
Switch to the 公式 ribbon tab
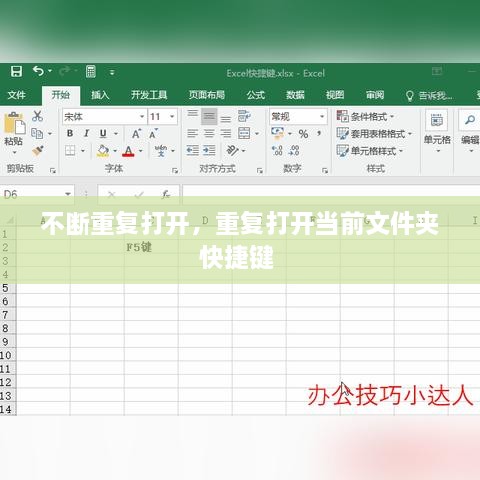tap(256, 95)
